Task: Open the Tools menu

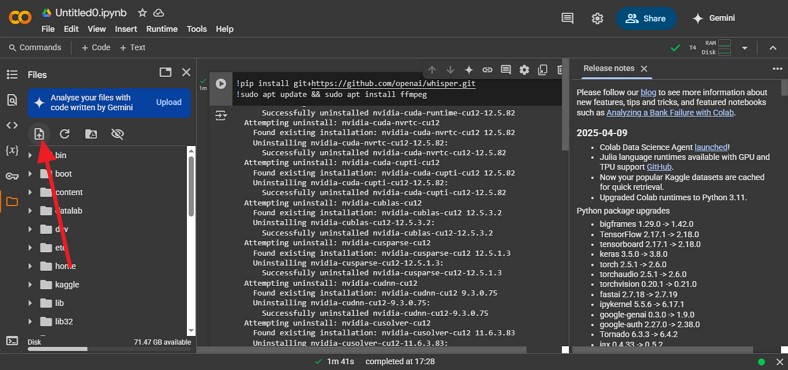Action: (196, 29)
